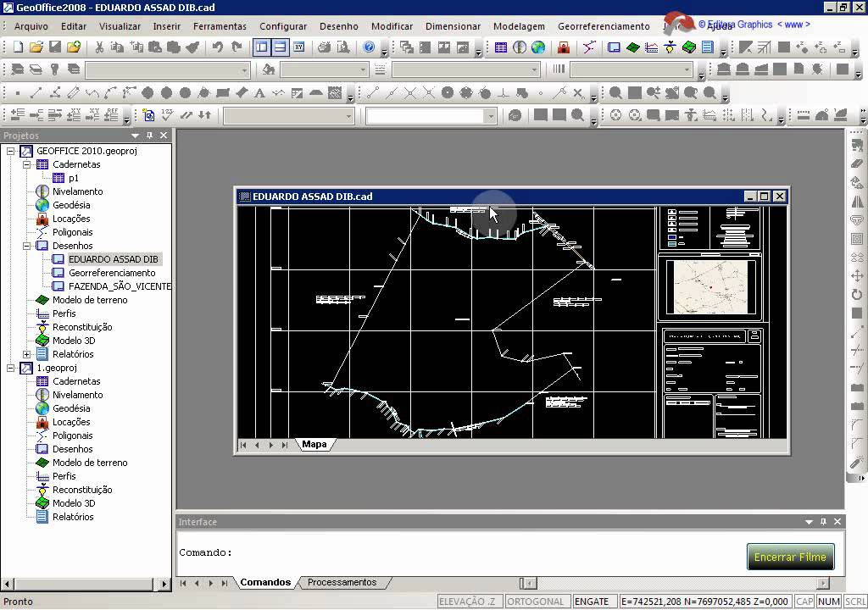Viewport: 868px width, 610px height.
Task: Click the Undo arrow icon
Action: [218, 47]
